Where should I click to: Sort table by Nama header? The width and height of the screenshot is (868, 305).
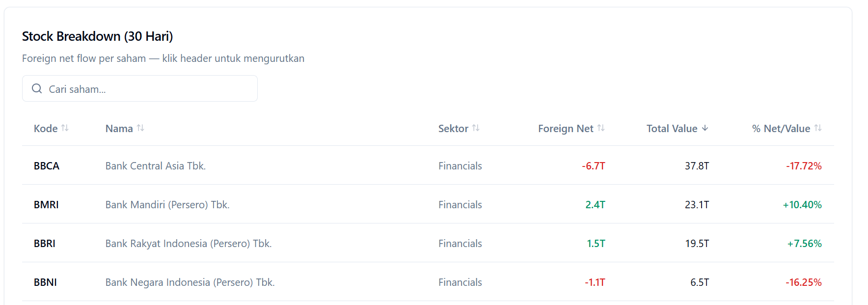(119, 129)
